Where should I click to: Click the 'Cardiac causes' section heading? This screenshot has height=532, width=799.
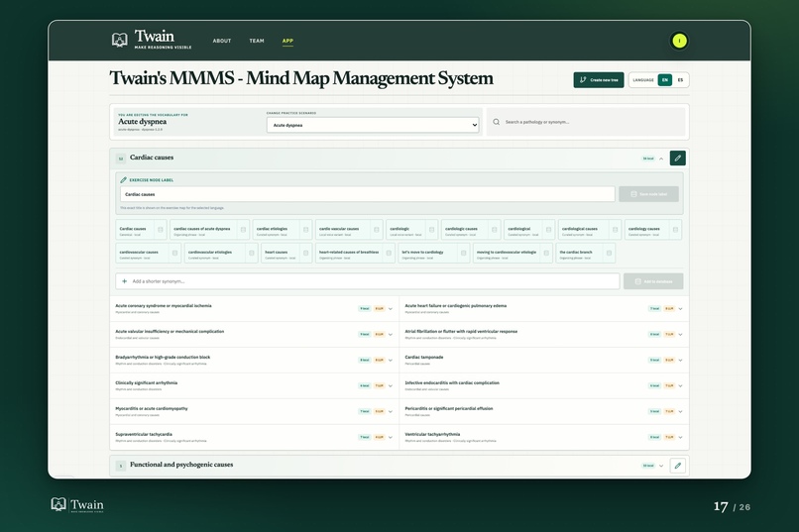click(x=152, y=158)
